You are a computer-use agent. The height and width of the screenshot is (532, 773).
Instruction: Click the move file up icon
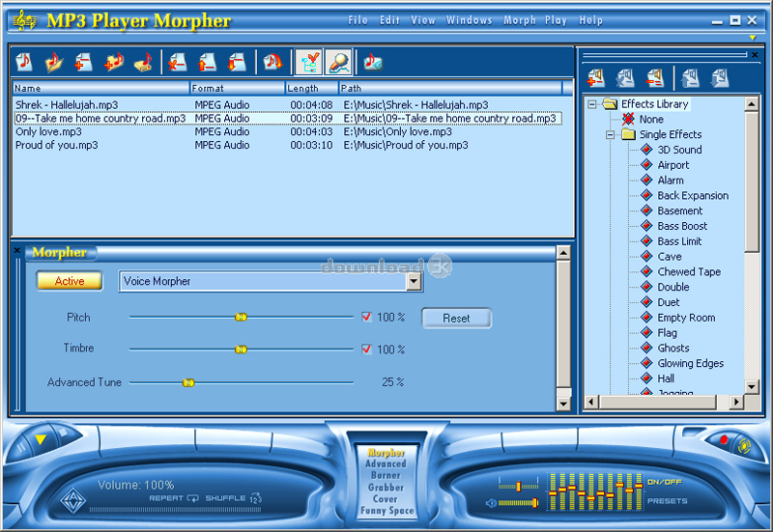[x=208, y=63]
